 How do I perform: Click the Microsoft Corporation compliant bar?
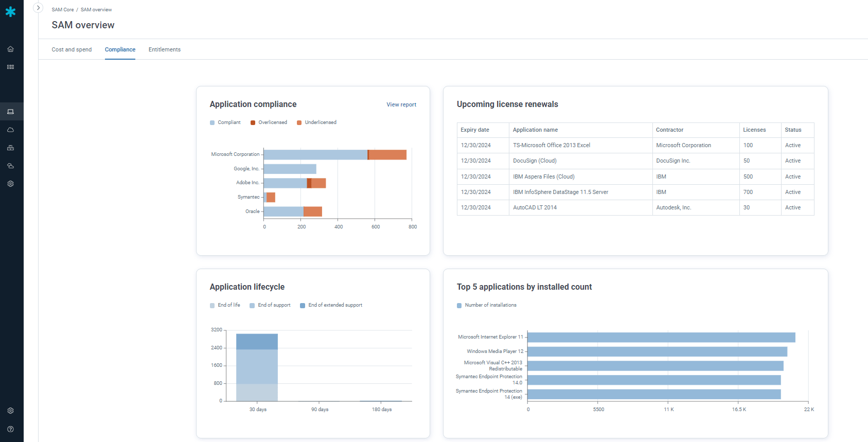(315, 154)
